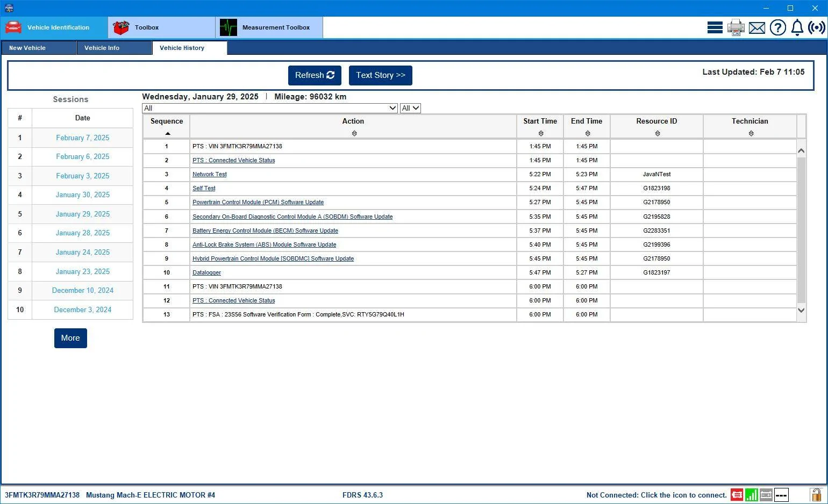The height and width of the screenshot is (504, 828).
Task: Switch to Measurement Toolbox tab
Action: coord(269,27)
